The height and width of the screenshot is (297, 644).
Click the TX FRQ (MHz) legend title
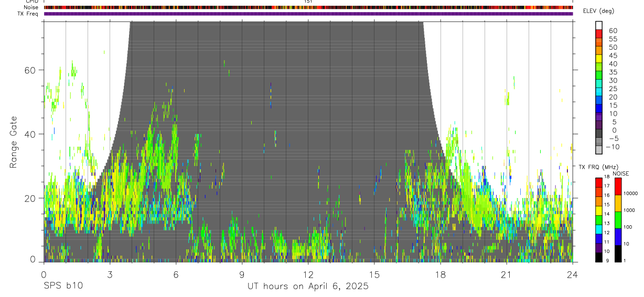(x=598, y=167)
